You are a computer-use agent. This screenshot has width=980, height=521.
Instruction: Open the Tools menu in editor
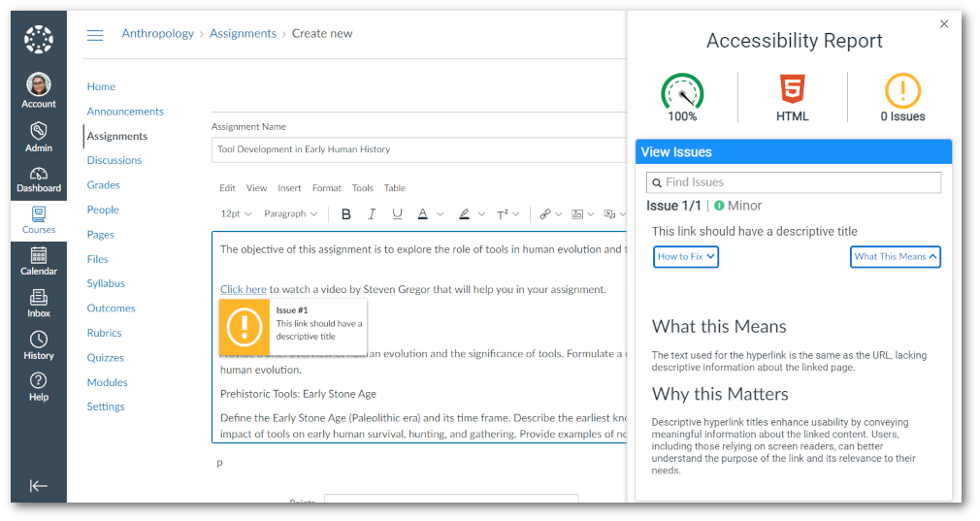(x=363, y=188)
